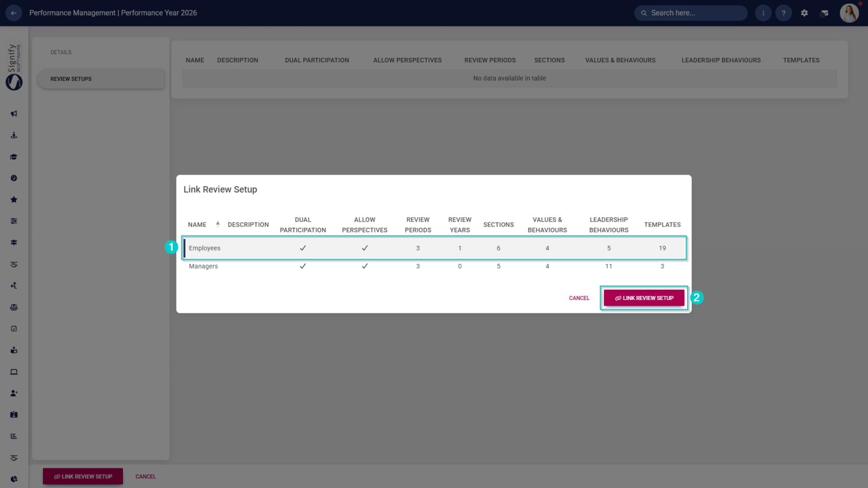Click the bottom bar Cancel link
This screenshot has width=868, height=488.
pyautogui.click(x=146, y=476)
